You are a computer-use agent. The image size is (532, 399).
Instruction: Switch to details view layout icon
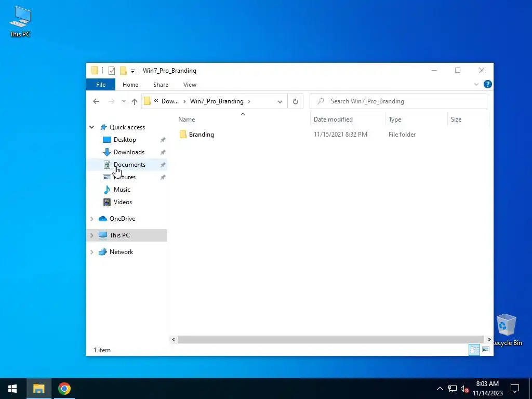tap(475, 350)
